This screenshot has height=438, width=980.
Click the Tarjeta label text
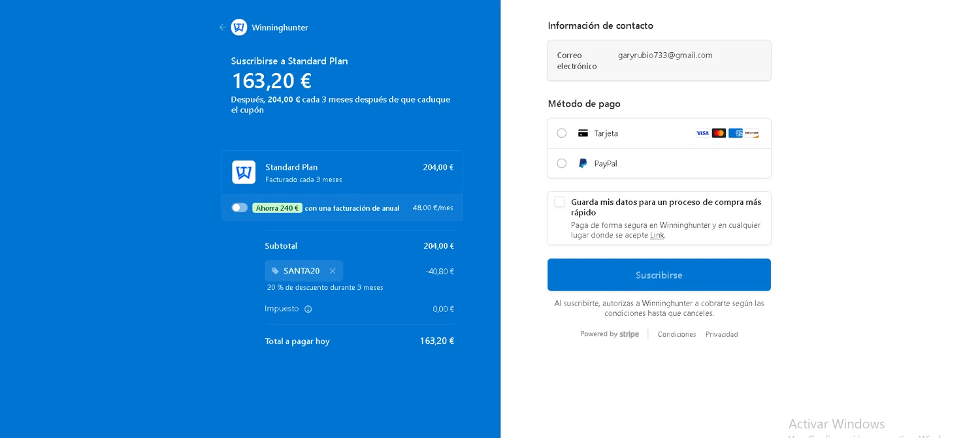point(606,133)
